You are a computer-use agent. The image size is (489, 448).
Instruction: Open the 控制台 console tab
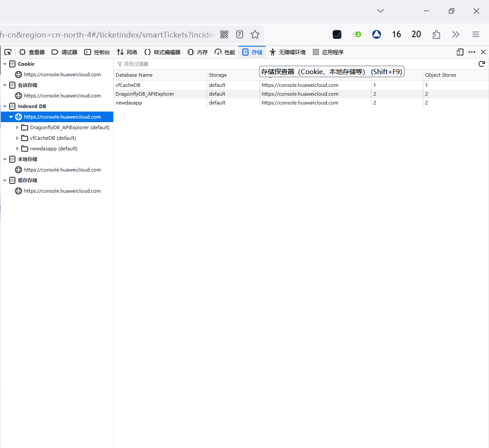coord(97,52)
